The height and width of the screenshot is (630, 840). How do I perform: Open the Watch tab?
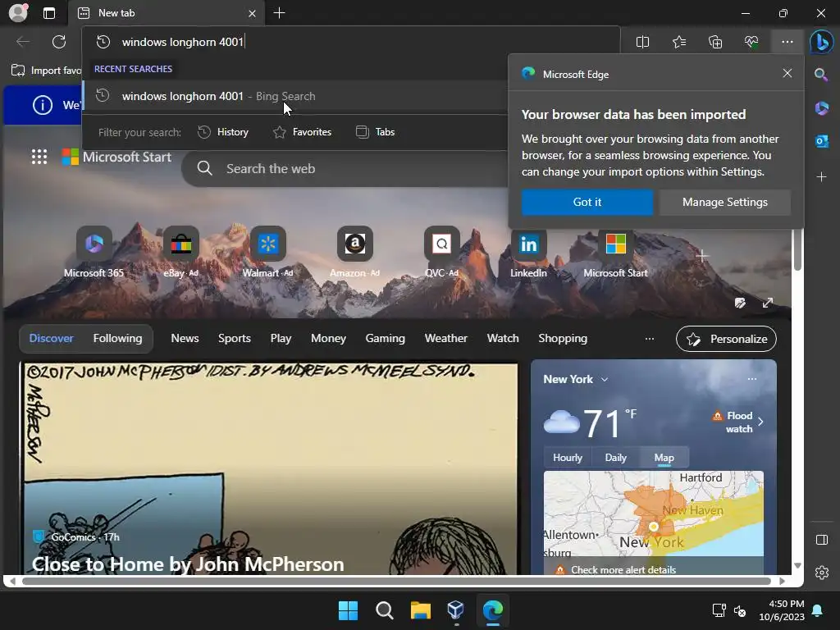tap(503, 339)
